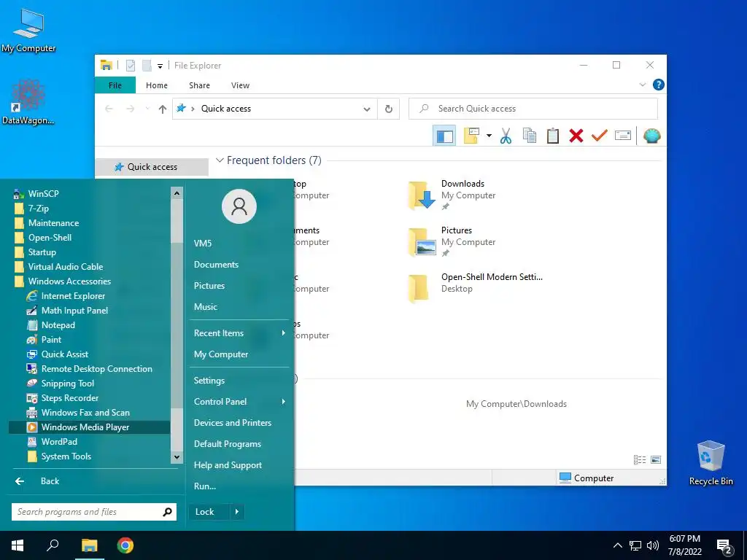Image resolution: width=747 pixels, height=560 pixels.
Task: Click the user account picture
Action: 239,206
